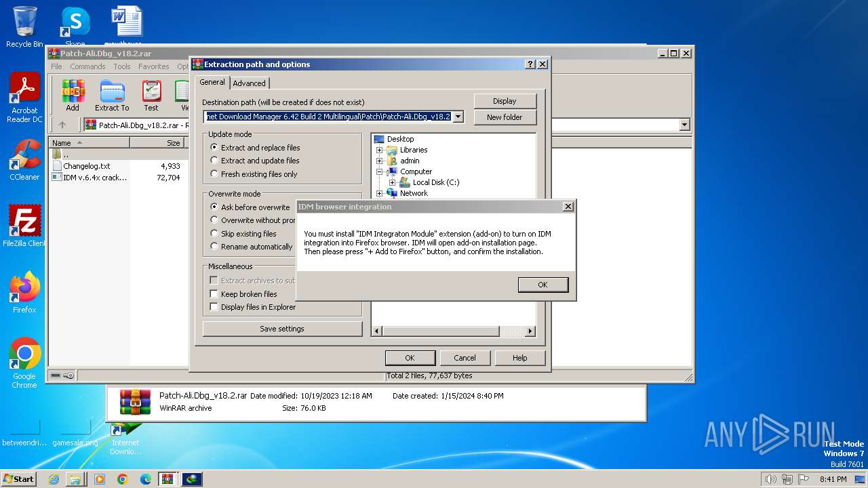Collapse the Computer tree node

(380, 171)
